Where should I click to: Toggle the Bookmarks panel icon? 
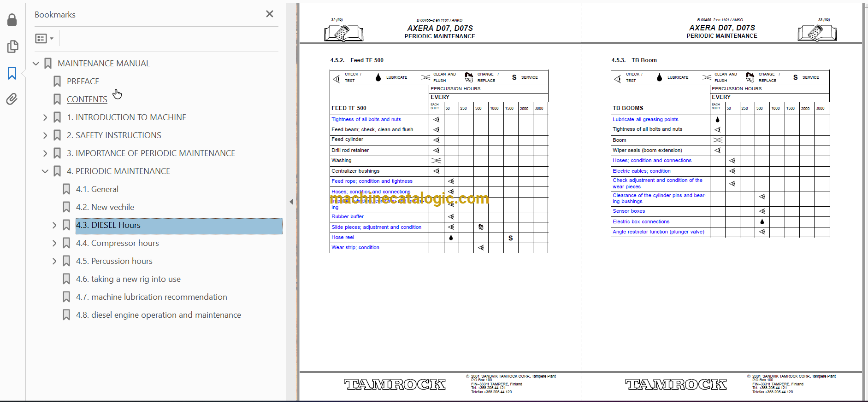(x=12, y=73)
